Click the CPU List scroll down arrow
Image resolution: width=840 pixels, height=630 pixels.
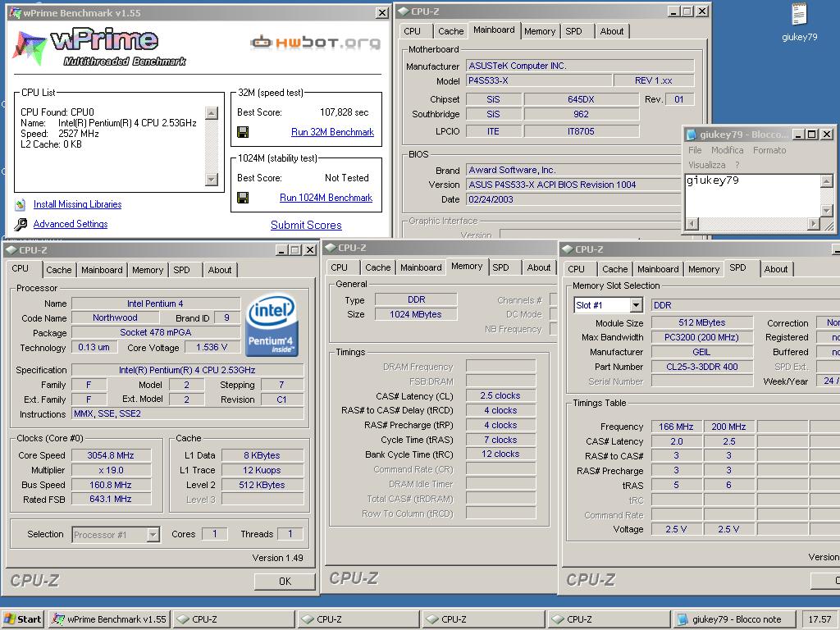(x=212, y=180)
